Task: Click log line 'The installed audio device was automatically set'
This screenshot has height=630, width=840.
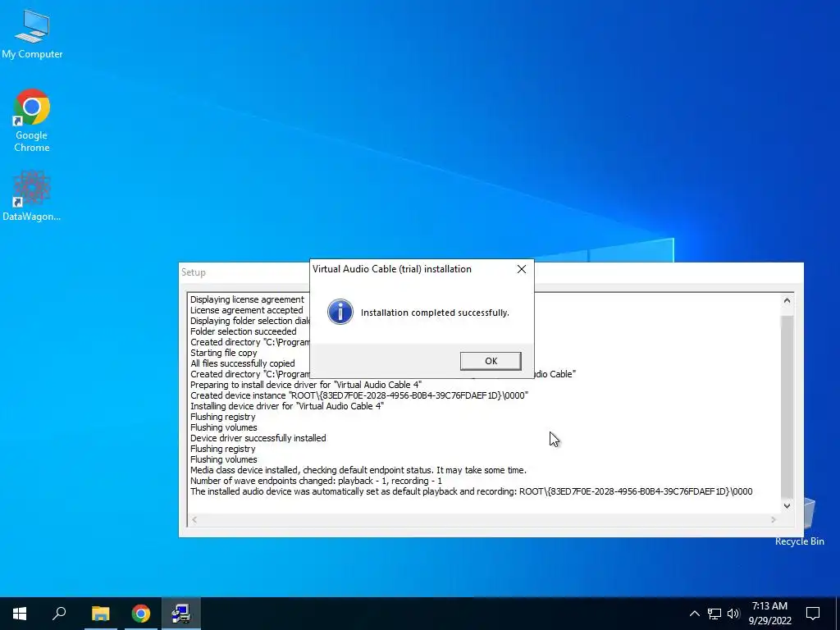Action: pos(472,492)
